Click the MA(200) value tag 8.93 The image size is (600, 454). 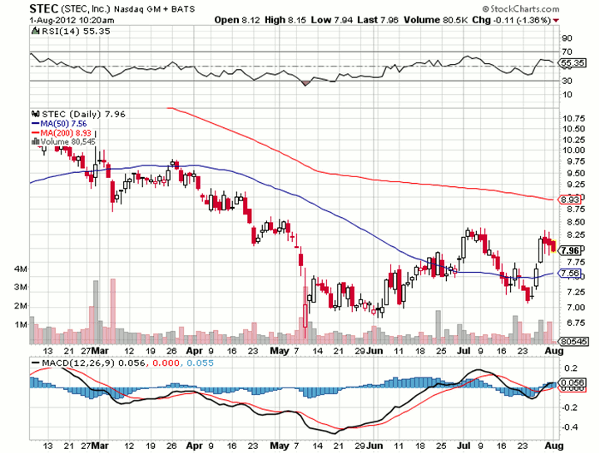point(570,199)
